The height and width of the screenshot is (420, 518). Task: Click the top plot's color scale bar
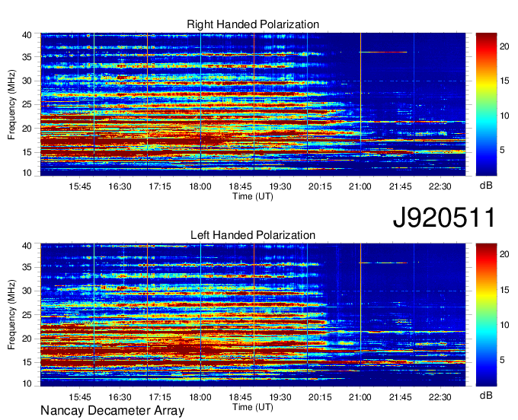pyautogui.click(x=486, y=104)
